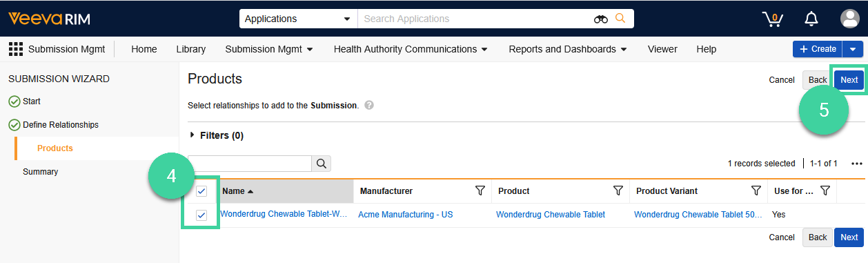Open the Create button dropdown arrow
Screen dimensions: 868x263
coord(854,49)
